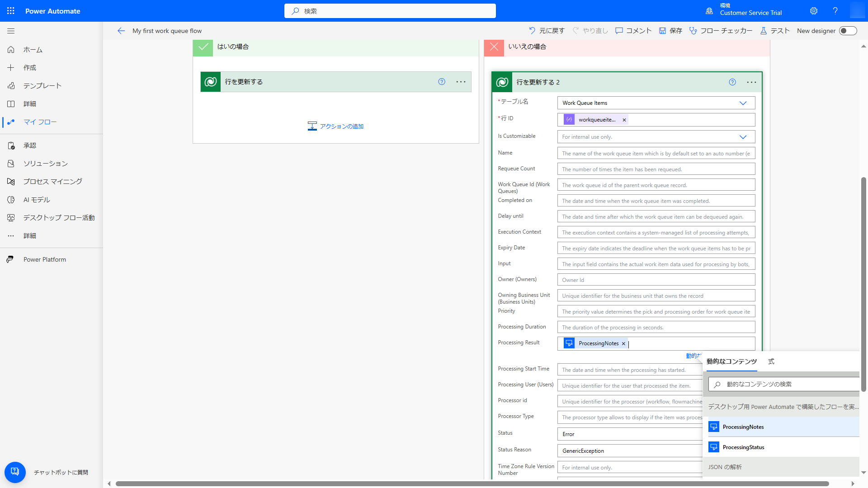Click 保存 to save the flow
868x488 pixels.
[x=670, y=31]
